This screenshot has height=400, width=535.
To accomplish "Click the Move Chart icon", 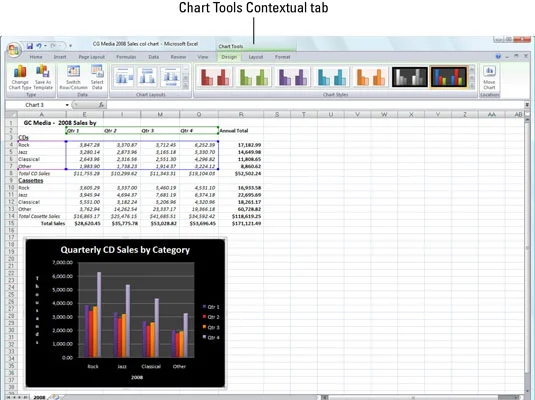I will 489,71.
